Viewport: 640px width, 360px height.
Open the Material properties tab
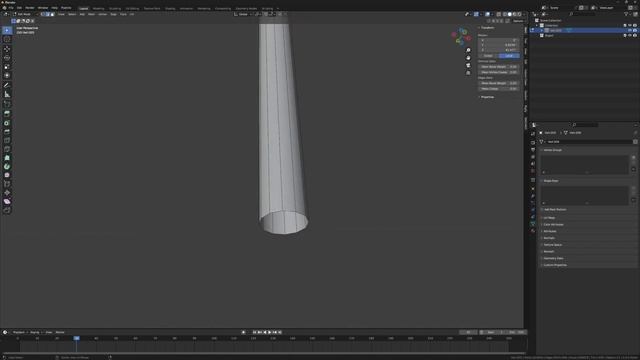[x=533, y=231]
